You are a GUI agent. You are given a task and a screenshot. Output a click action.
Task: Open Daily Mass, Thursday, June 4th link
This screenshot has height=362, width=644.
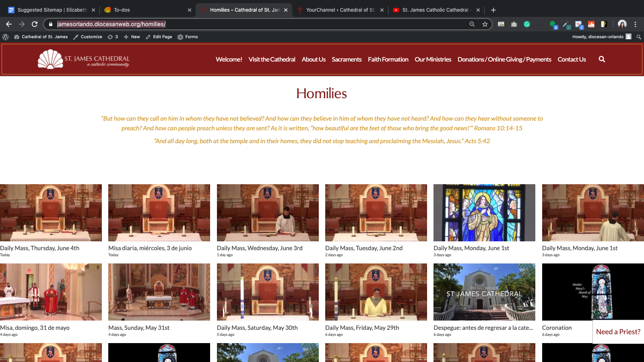tap(40, 248)
